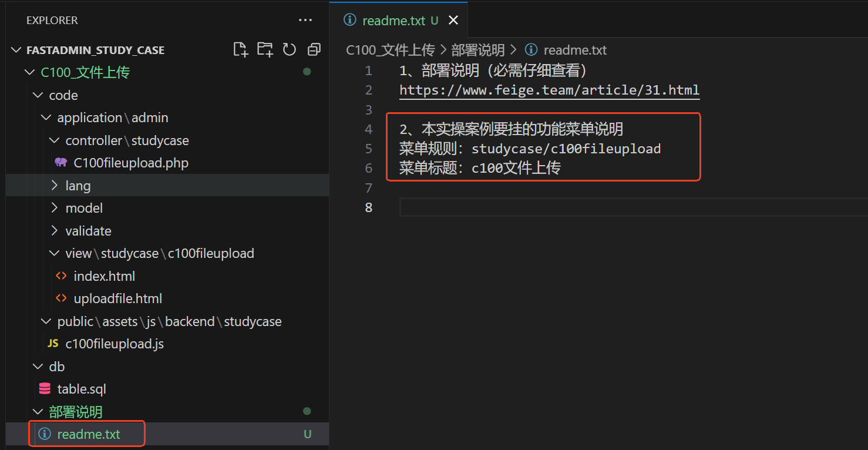Click line number 1 in the gutter

pyautogui.click(x=368, y=71)
